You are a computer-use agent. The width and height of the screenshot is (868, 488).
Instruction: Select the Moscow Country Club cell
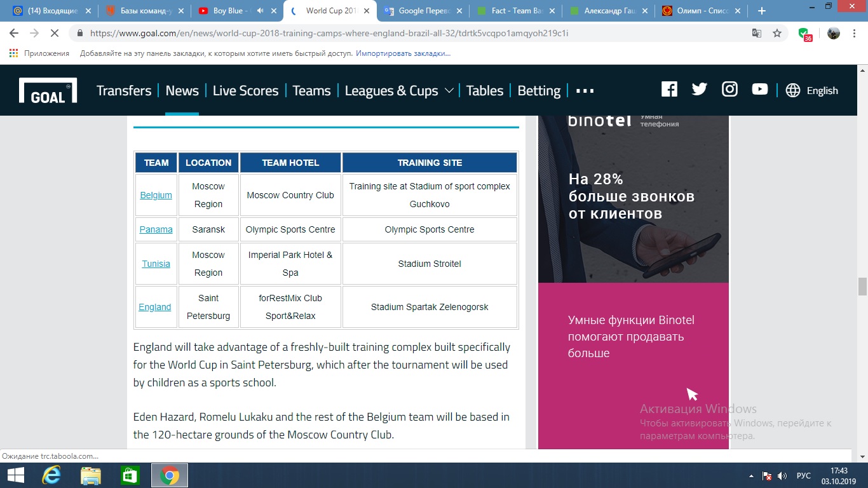(x=290, y=195)
